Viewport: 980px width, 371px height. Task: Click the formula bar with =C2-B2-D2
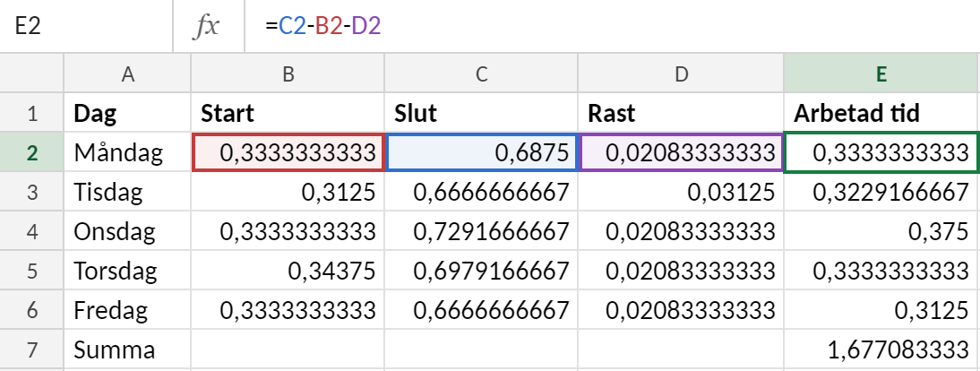[613, 26]
